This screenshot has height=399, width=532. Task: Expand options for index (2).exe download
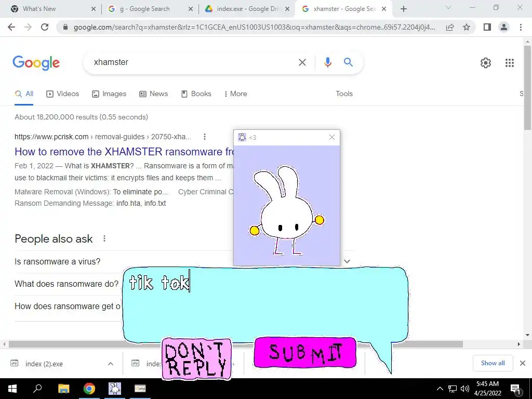[x=111, y=364]
